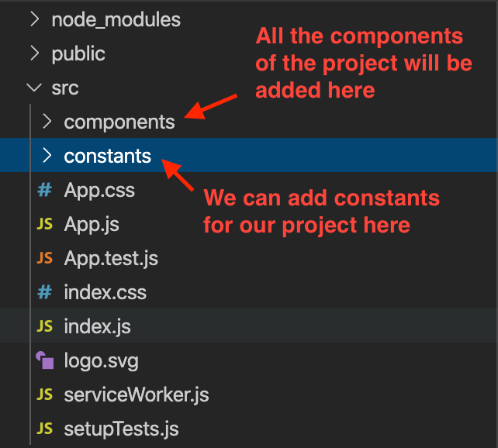This screenshot has height=448, width=498.
Task: Expand the public folder chevron
Action: pos(34,54)
